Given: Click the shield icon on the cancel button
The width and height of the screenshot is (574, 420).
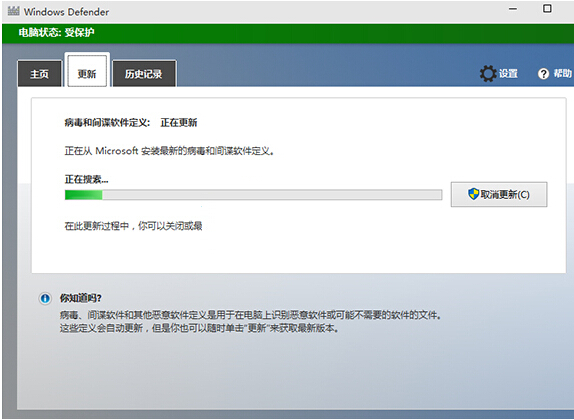Looking at the screenshot, I should 474,194.
